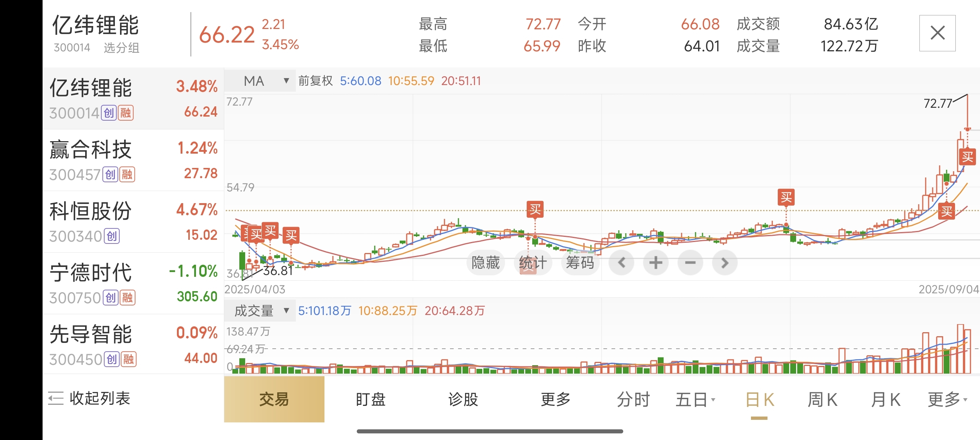
Task: Switch to the 周K weekly tab
Action: click(822, 399)
